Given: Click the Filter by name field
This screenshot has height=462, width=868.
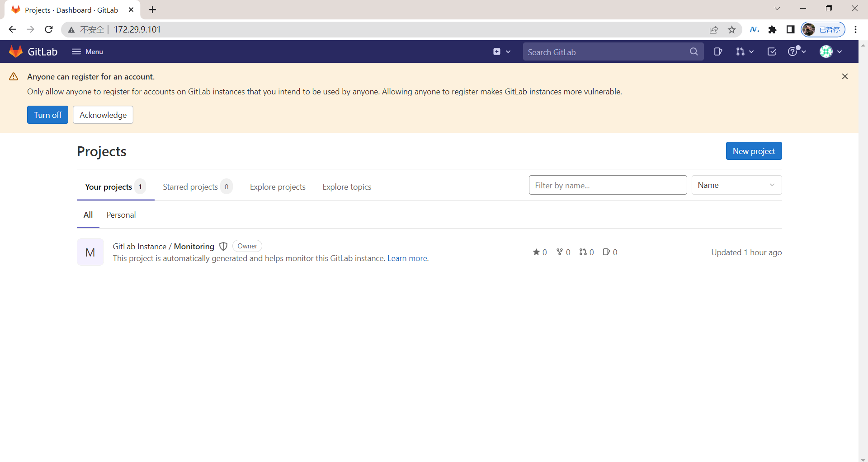Looking at the screenshot, I should pos(608,185).
